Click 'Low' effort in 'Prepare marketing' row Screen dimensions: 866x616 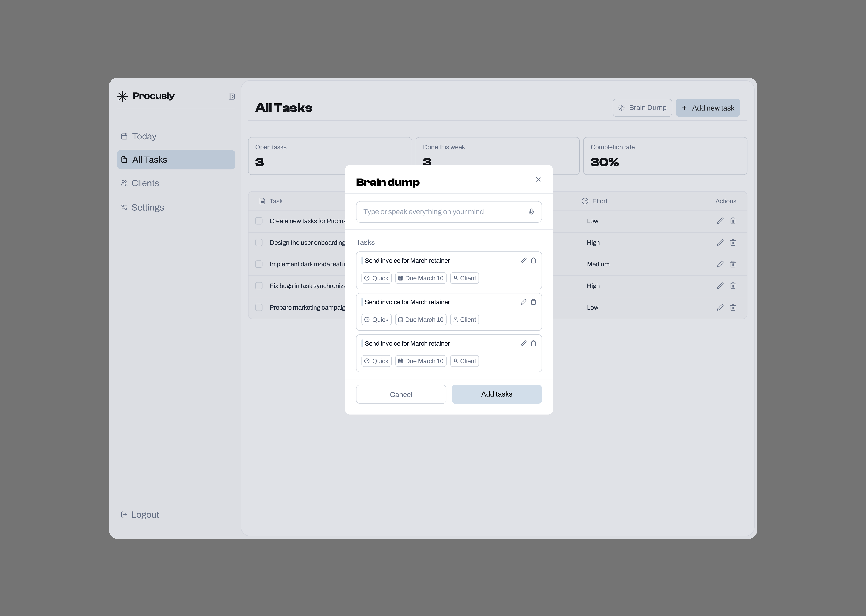[x=593, y=308]
